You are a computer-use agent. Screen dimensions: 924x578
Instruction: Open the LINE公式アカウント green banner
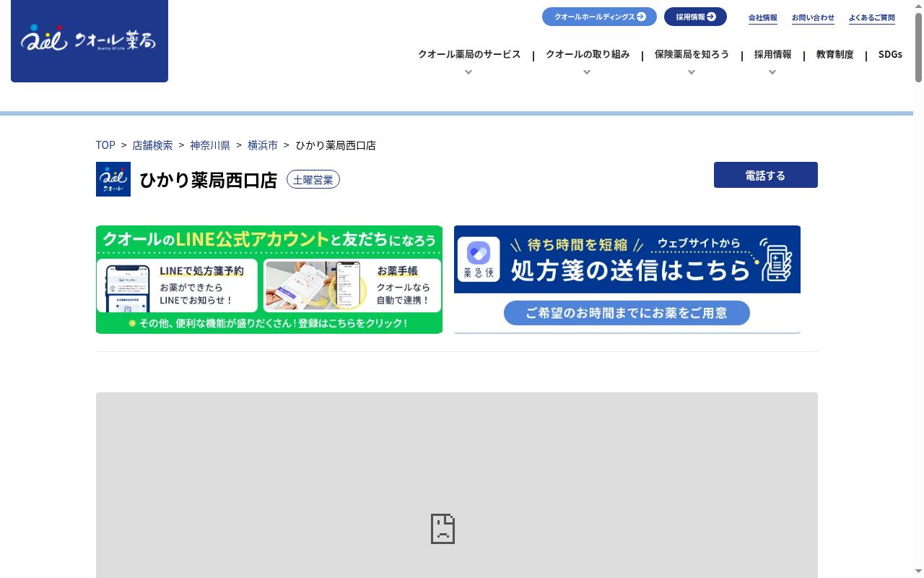click(x=269, y=280)
